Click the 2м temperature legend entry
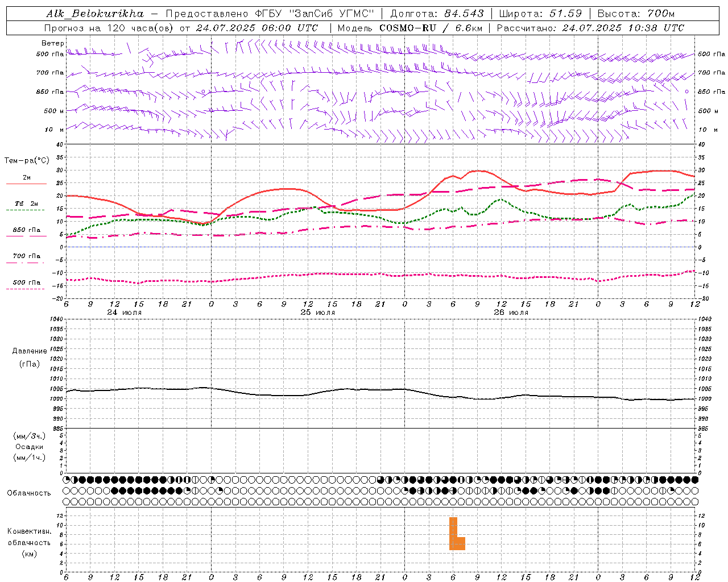This screenshot has height=582, width=728. [26, 178]
